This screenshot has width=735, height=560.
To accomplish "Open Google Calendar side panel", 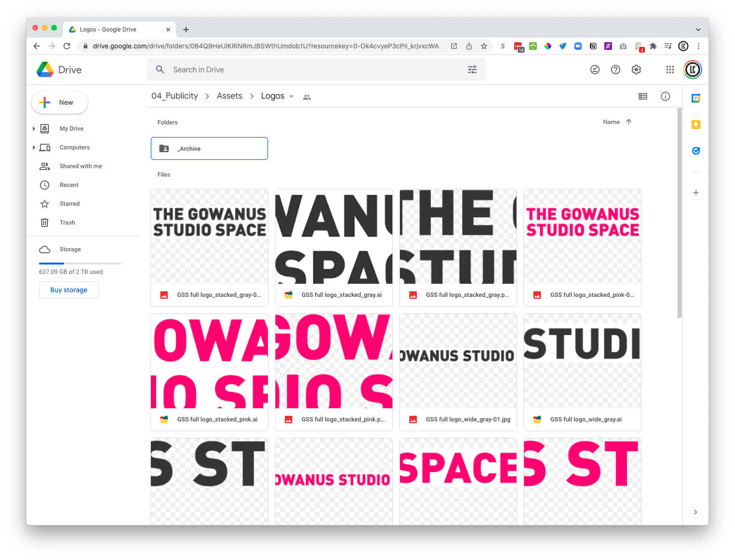I will (696, 98).
